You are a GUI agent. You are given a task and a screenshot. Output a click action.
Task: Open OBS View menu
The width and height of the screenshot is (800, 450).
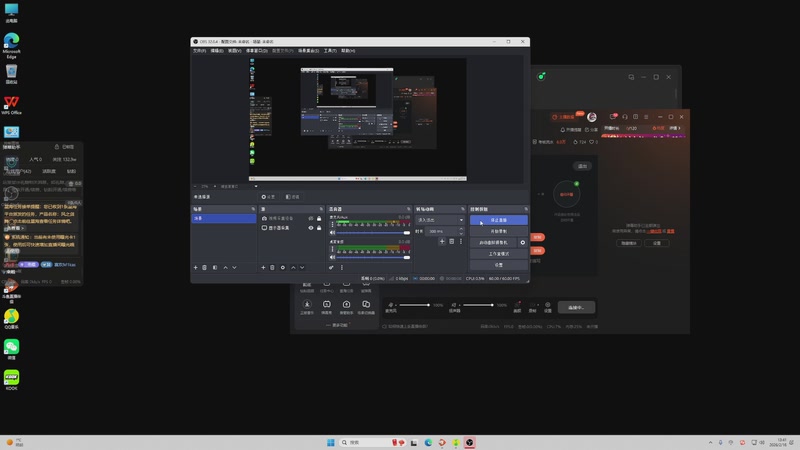(234, 51)
